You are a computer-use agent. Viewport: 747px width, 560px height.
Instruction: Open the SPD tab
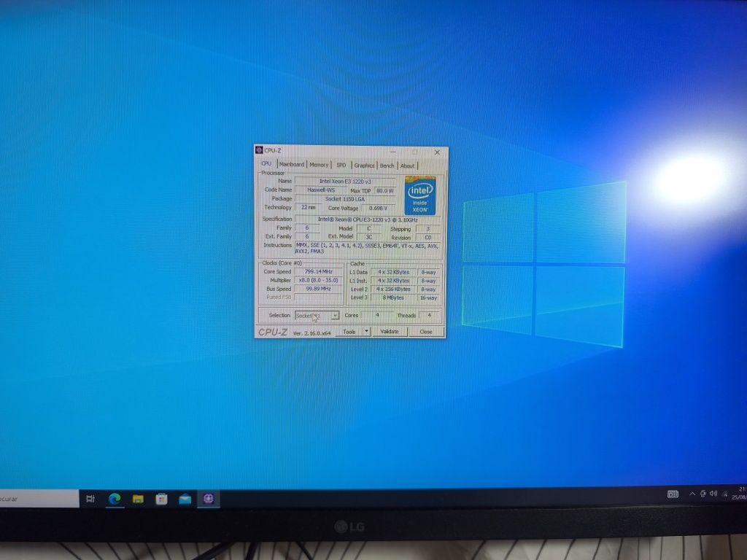pos(341,166)
